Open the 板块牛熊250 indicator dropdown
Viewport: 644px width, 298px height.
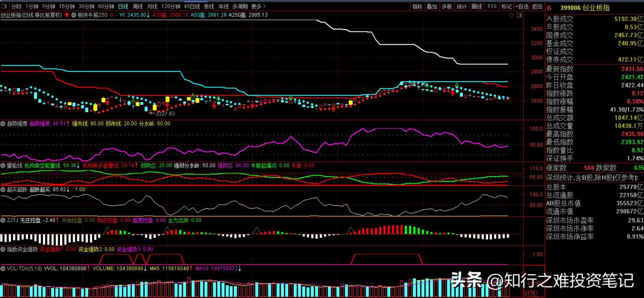click(73, 15)
